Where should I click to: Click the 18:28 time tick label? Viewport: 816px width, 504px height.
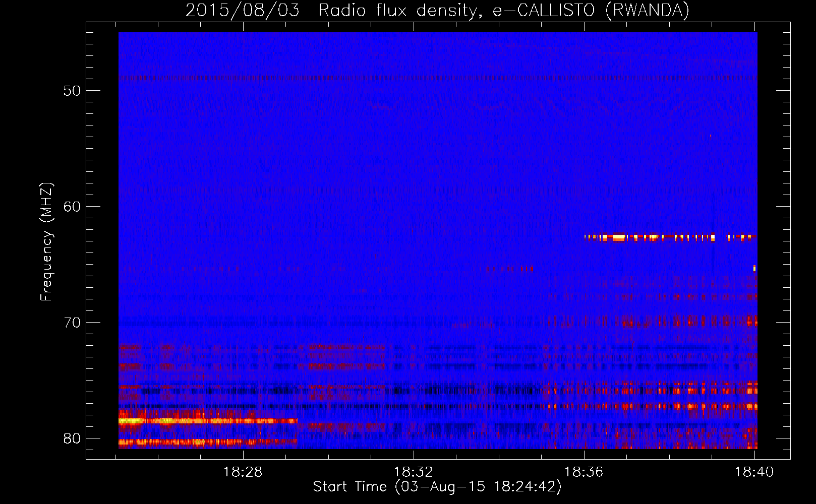(x=243, y=472)
